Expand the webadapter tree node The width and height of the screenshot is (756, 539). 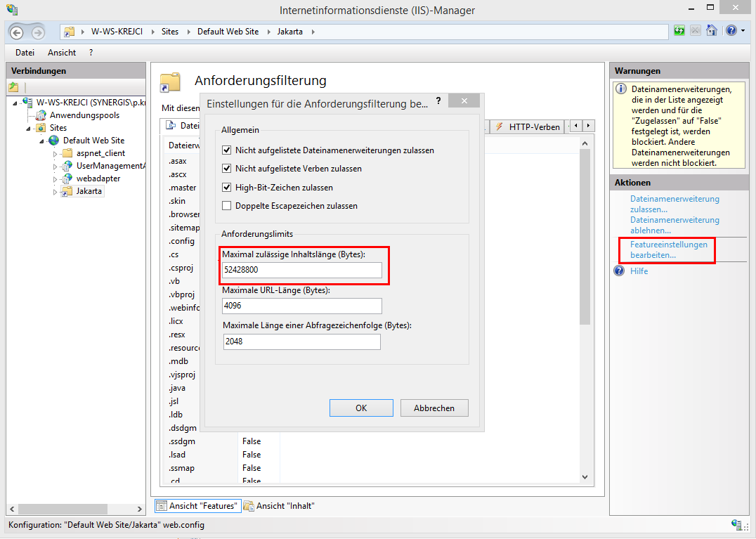tap(55, 179)
